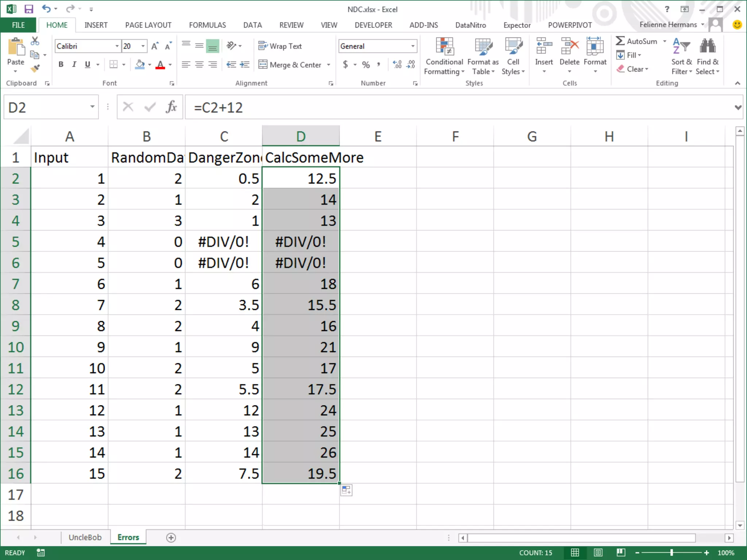Viewport: 747px width, 560px height.
Task: Expand the General number format dropdown
Action: (413, 46)
